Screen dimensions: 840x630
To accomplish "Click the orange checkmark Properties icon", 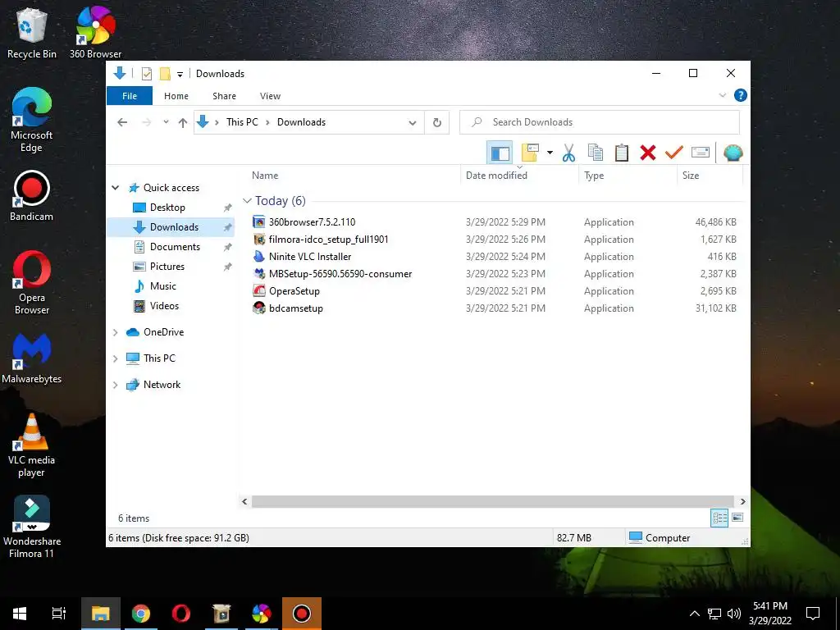I will tap(674, 153).
